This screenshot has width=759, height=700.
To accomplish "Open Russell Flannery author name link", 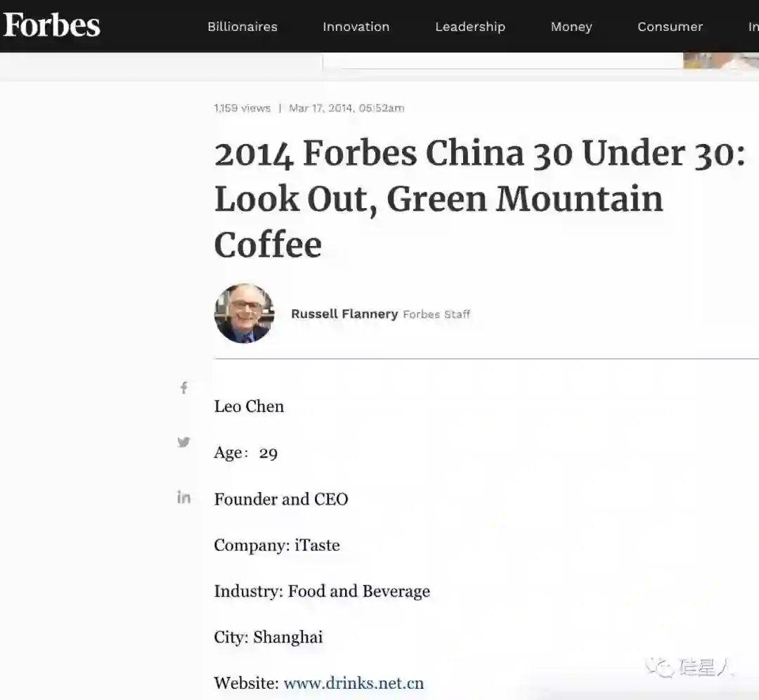I will pos(344,313).
